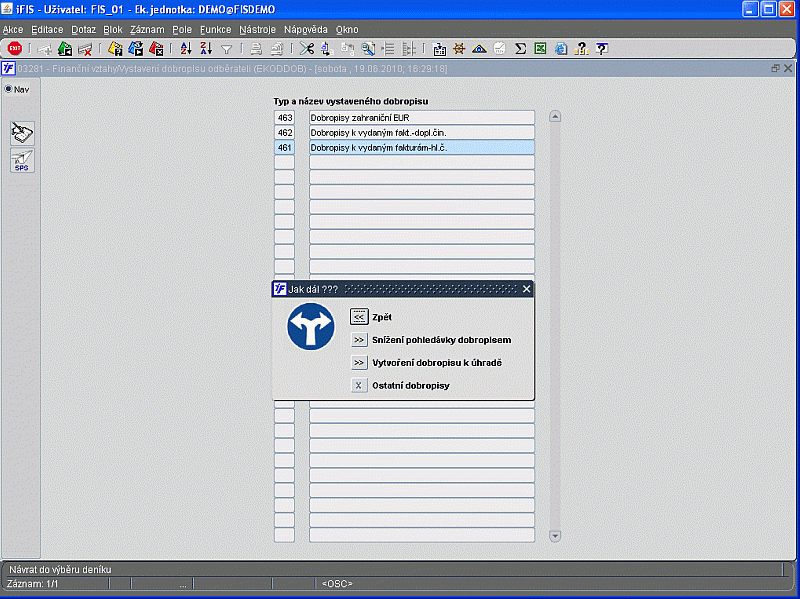
Task: Click the list-lines icon in toolbar
Action: coord(388,48)
